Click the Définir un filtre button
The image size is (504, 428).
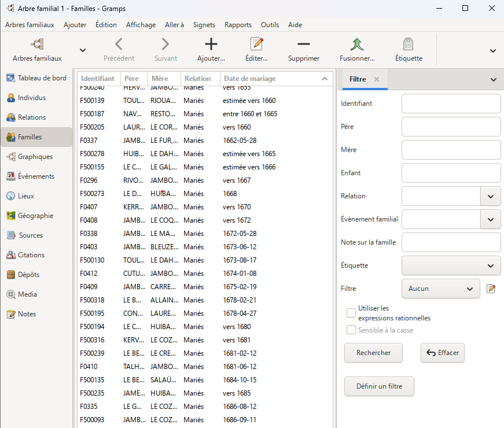click(x=379, y=386)
